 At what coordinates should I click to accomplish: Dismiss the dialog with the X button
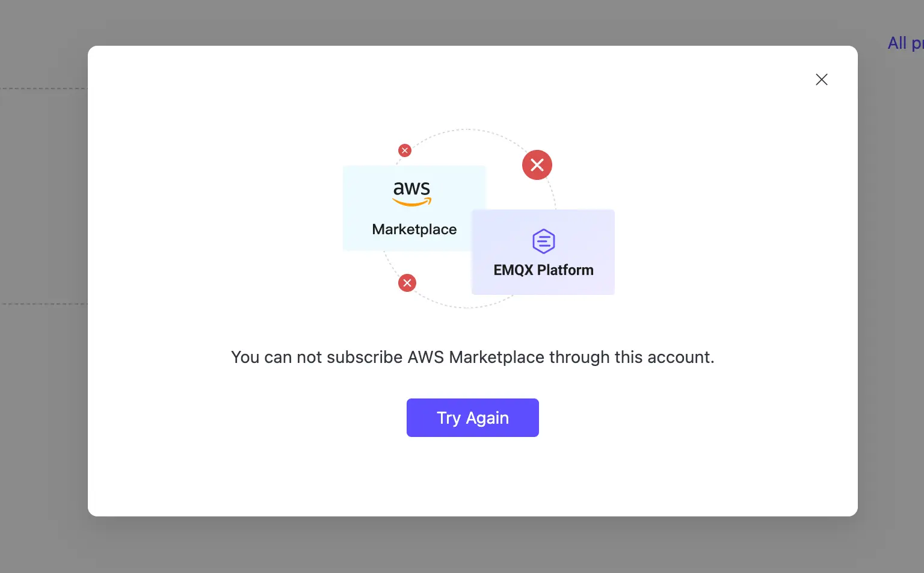click(822, 79)
